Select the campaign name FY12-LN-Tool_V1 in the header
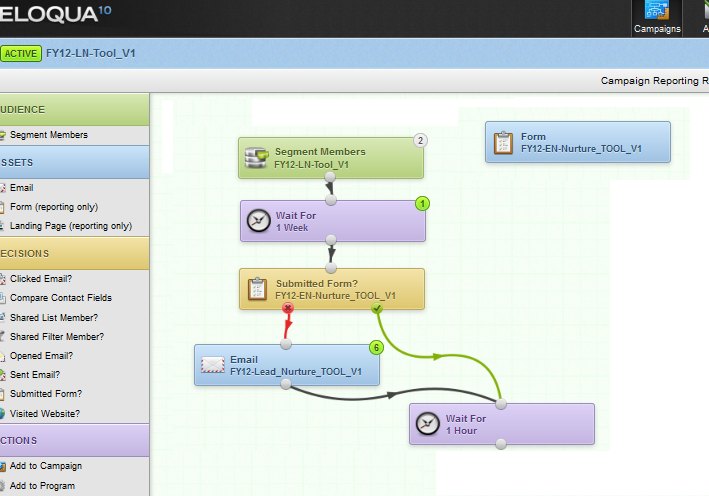The image size is (709, 496). click(90, 53)
